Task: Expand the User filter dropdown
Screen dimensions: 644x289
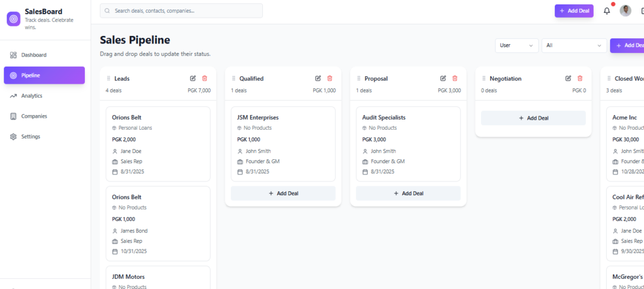Action: [516, 45]
